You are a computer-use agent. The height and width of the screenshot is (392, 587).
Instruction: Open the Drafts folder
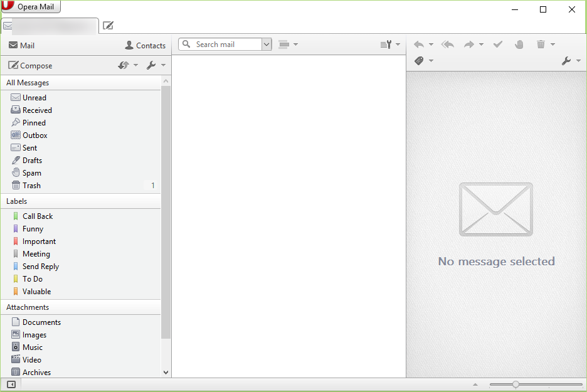coord(81,160)
